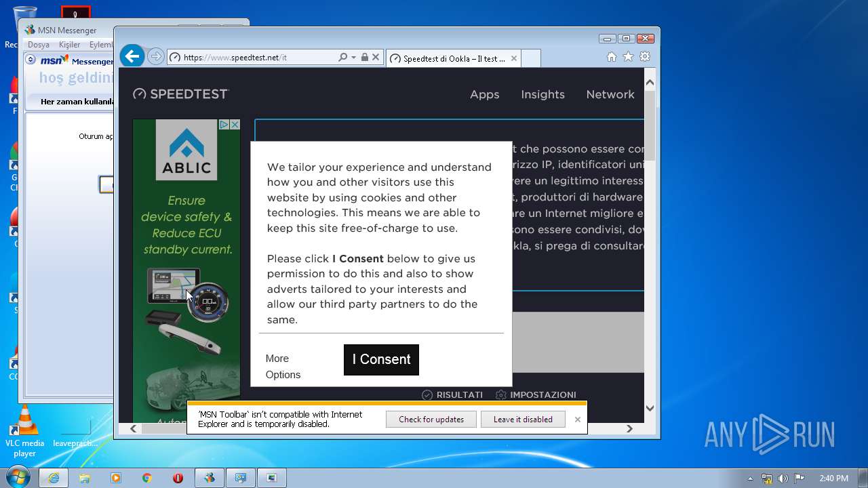Open the Network nav item
Screen dimensions: 868x488
[x=610, y=94]
